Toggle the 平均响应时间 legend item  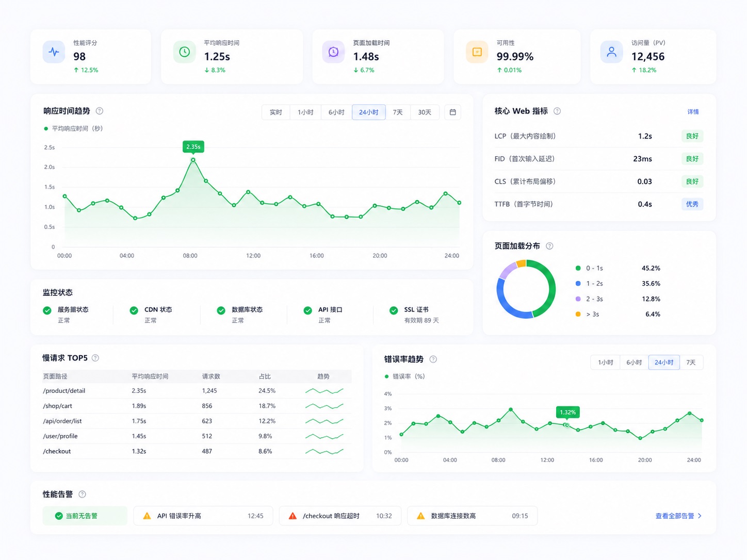73,128
